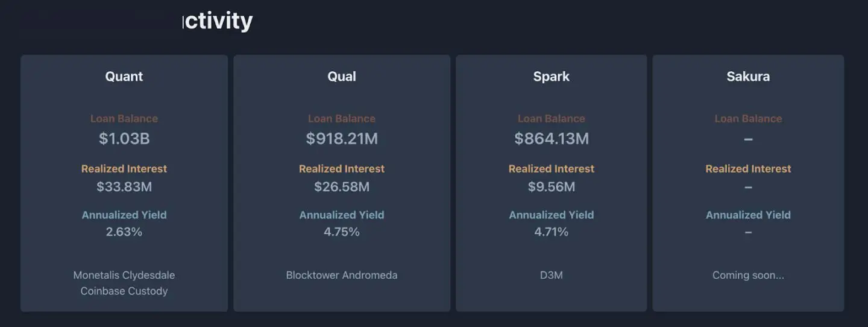Select the Qual card title
This screenshot has height=327, width=868.
[x=342, y=77]
